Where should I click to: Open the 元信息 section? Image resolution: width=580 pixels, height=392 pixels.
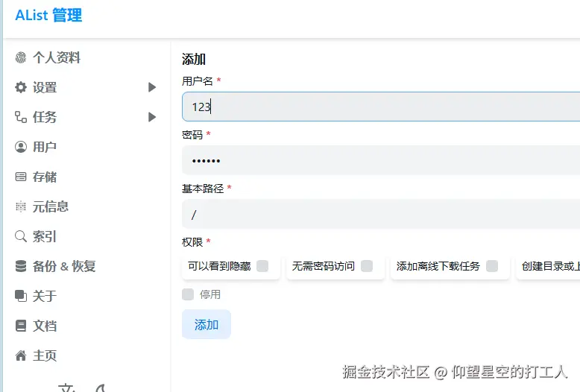51,206
